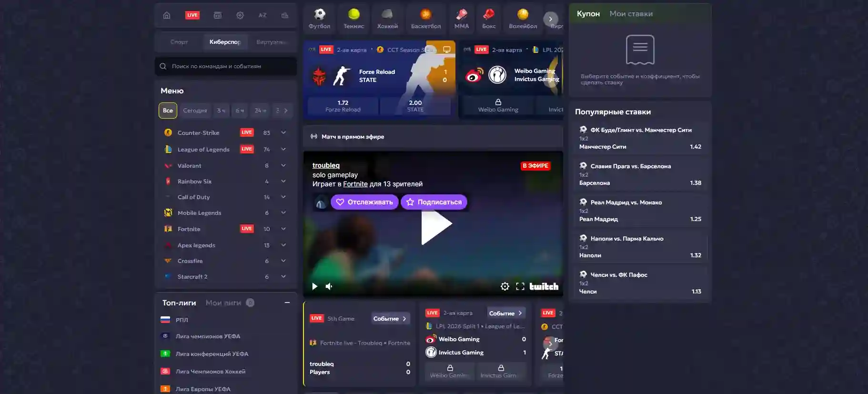868x394 pixels.
Task: Choose the Boxing glove icon
Action: click(x=488, y=19)
